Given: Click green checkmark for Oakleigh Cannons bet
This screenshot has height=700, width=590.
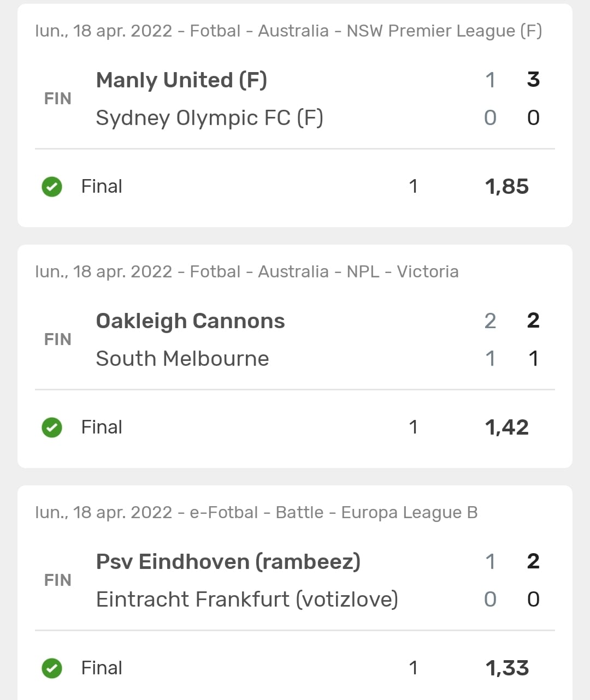Looking at the screenshot, I should [x=52, y=428].
